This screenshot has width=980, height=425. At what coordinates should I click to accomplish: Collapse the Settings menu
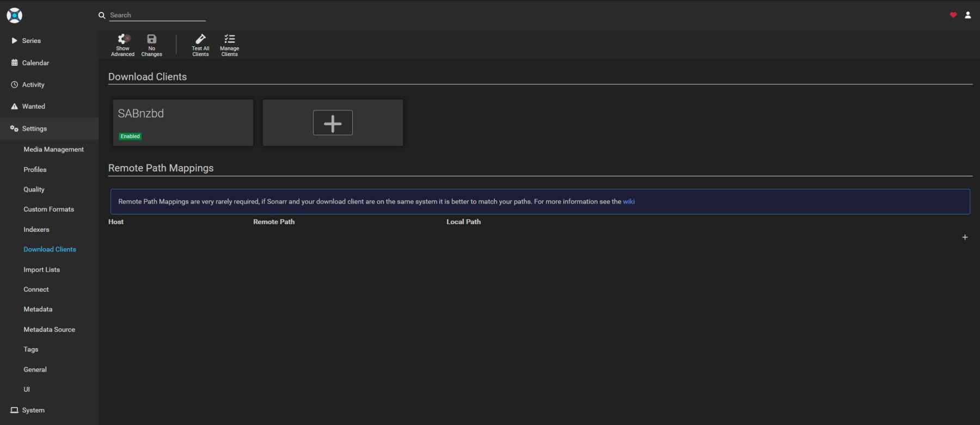34,128
